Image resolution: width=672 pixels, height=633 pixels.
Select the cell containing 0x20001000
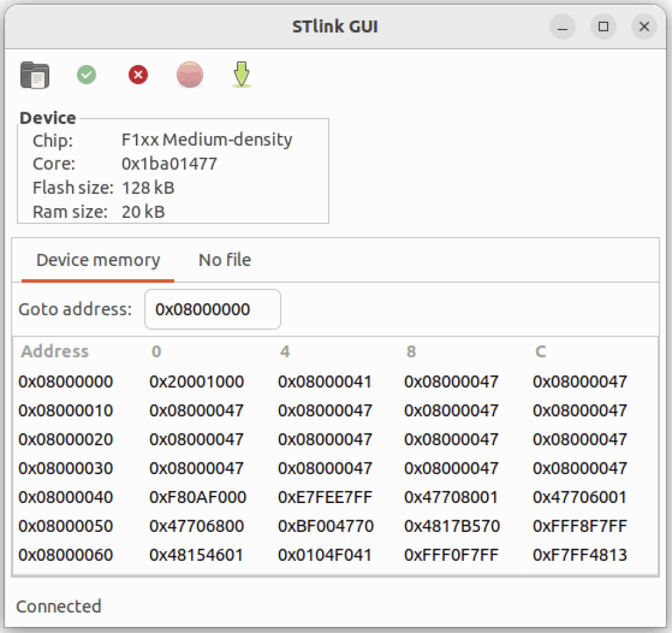coord(196,382)
